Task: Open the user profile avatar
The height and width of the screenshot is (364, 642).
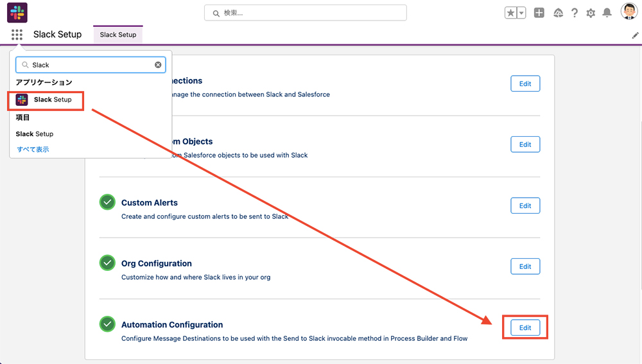Action: point(629,12)
